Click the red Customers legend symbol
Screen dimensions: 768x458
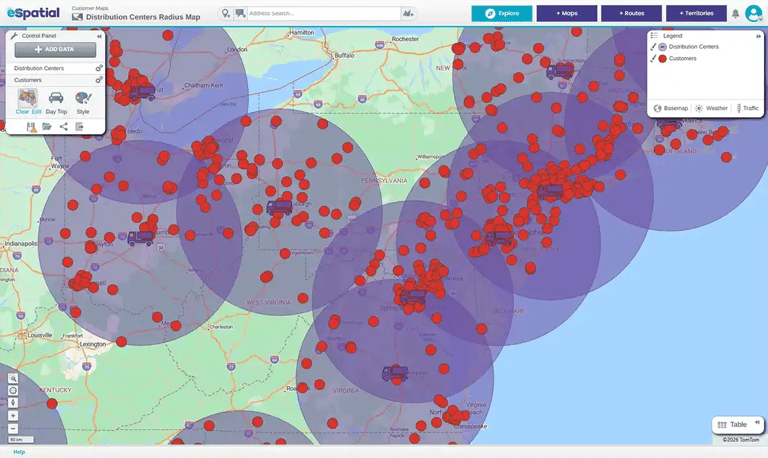tap(662, 59)
